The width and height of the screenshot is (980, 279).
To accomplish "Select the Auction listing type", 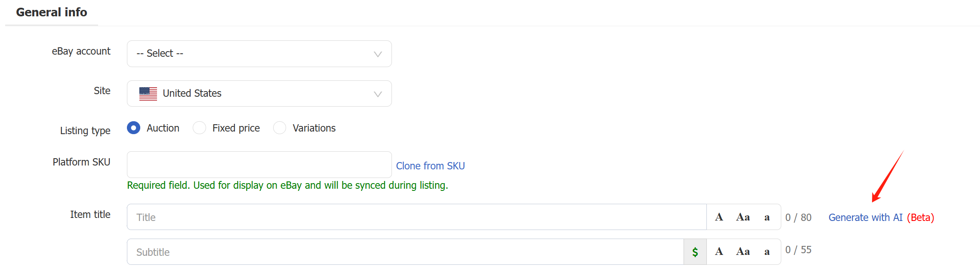I will click(134, 128).
